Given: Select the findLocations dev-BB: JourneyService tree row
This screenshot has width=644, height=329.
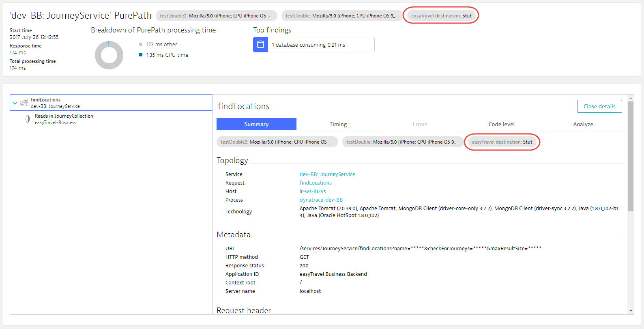Looking at the screenshot, I should tap(111, 103).
